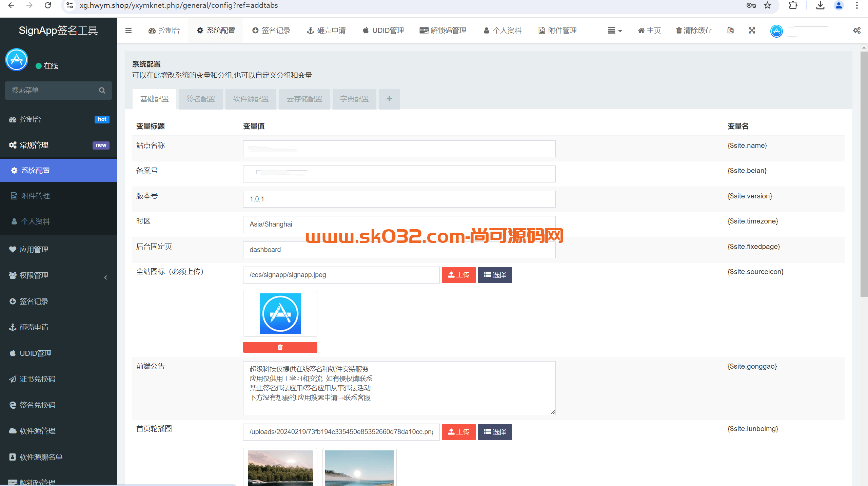Open the user avatar menu in header
The width and height of the screenshot is (868, 486).
coord(776,31)
